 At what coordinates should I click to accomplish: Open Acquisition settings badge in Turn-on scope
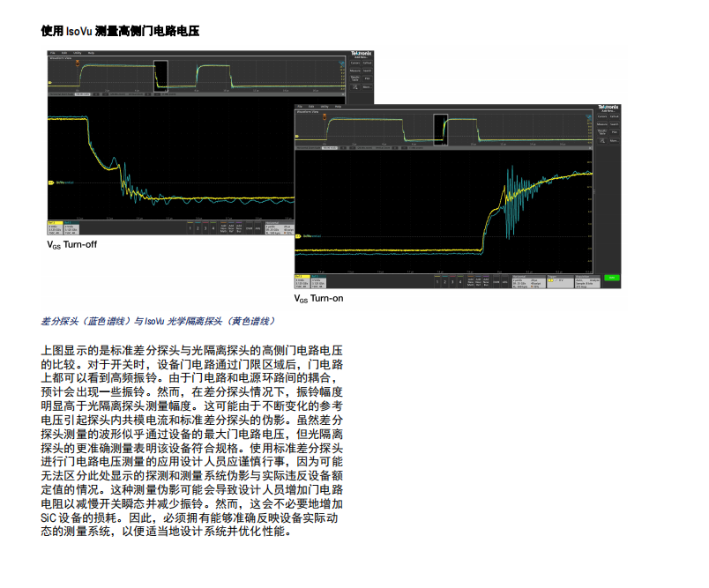pos(588,282)
